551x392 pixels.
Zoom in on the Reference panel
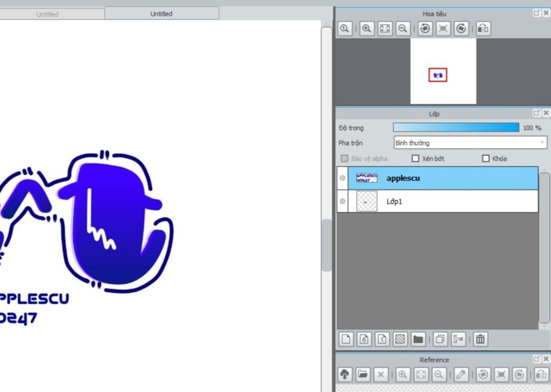(x=402, y=374)
